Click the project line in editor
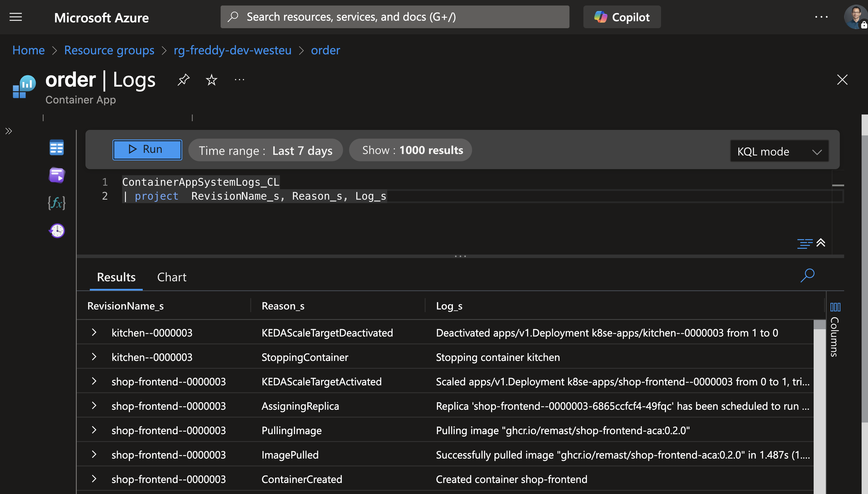The height and width of the screenshot is (494, 868). pyautogui.click(x=254, y=196)
